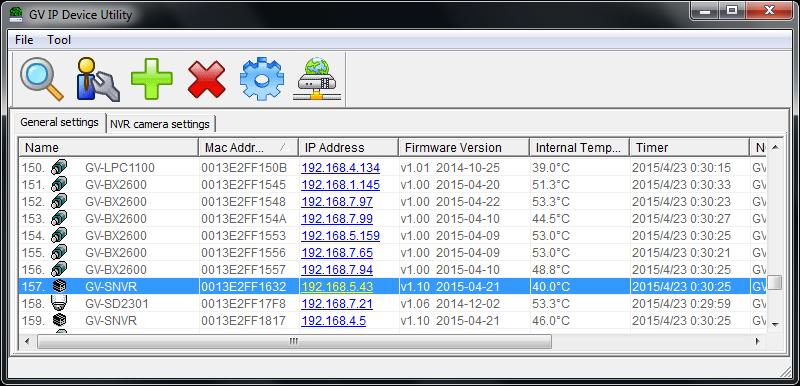The image size is (800, 386).
Task: Click timer cell 2015/4/23 0:30:15
Action: coord(681,168)
